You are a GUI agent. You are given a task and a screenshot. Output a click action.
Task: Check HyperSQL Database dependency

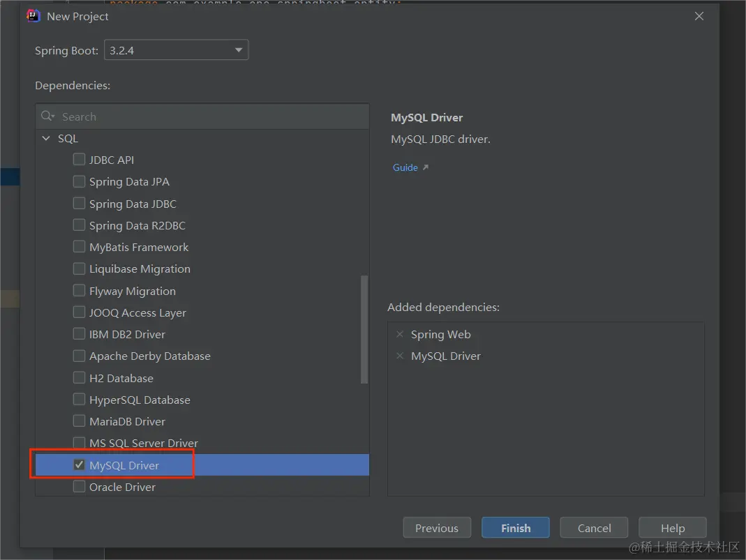[x=79, y=400]
